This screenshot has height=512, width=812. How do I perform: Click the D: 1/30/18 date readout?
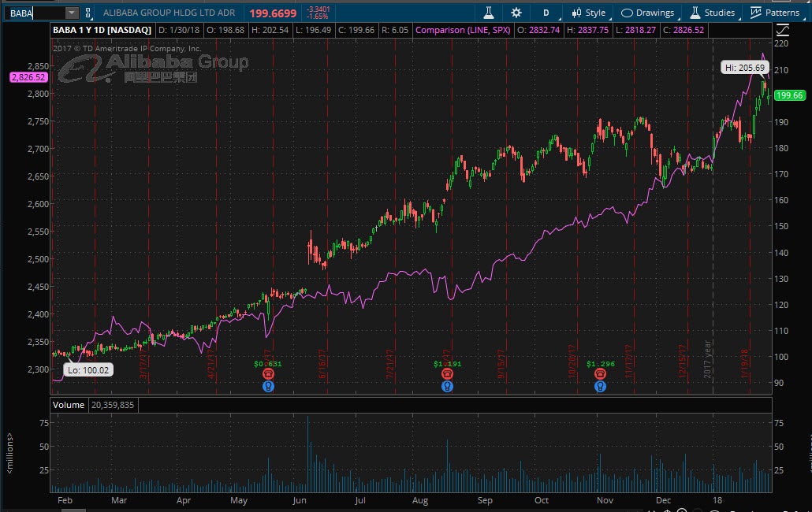179,30
